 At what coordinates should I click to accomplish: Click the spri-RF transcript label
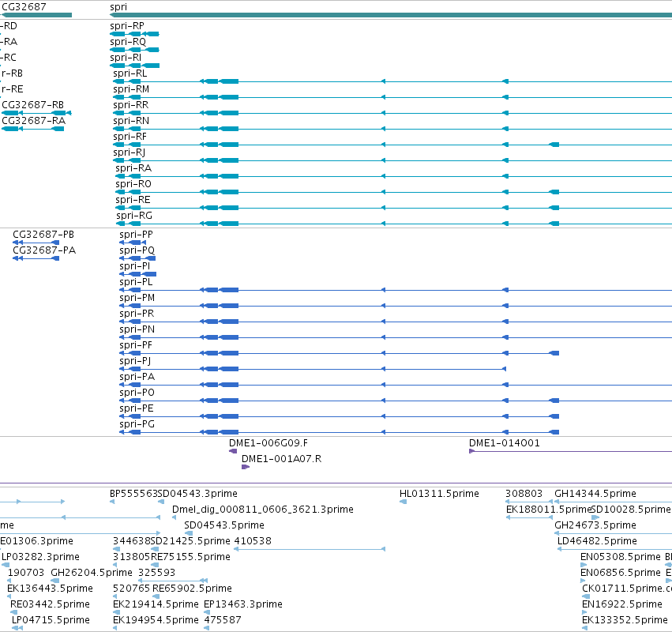coord(130,137)
